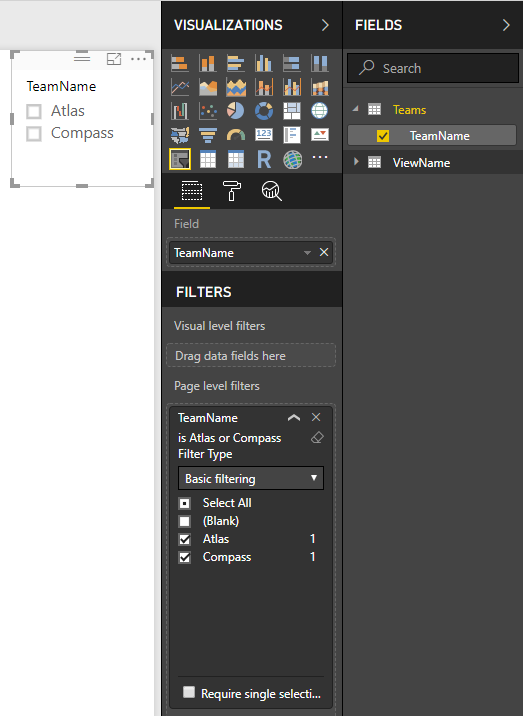523x716 pixels.
Task: Select the Clustered bar chart visualization
Action: click(x=236, y=63)
